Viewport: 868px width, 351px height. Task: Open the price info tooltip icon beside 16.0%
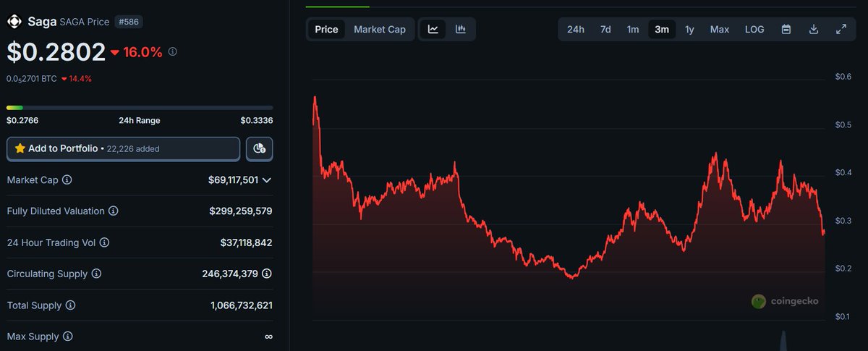172,52
